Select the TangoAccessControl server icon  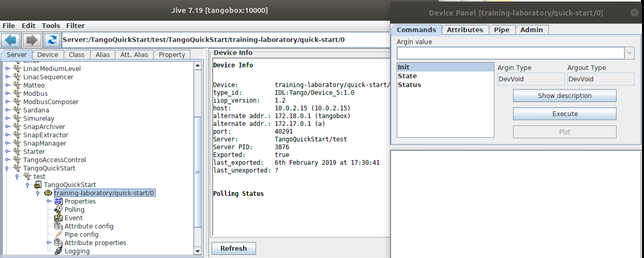pyautogui.click(x=17, y=160)
